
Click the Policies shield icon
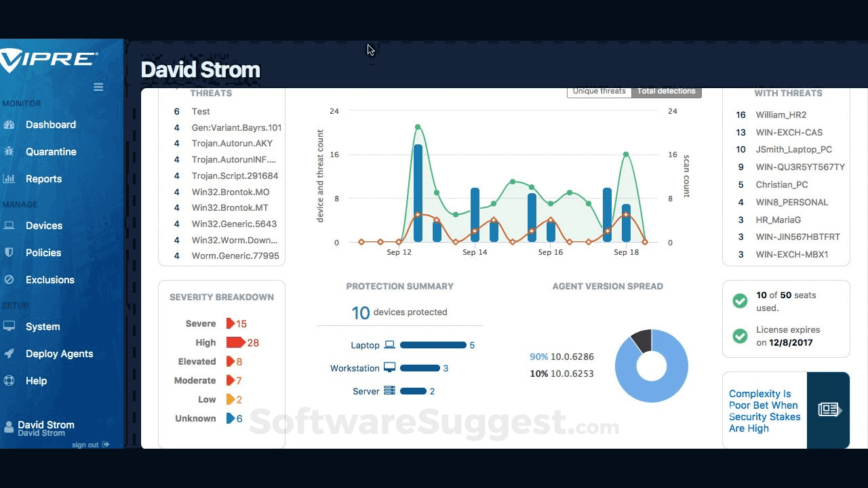coord(9,252)
